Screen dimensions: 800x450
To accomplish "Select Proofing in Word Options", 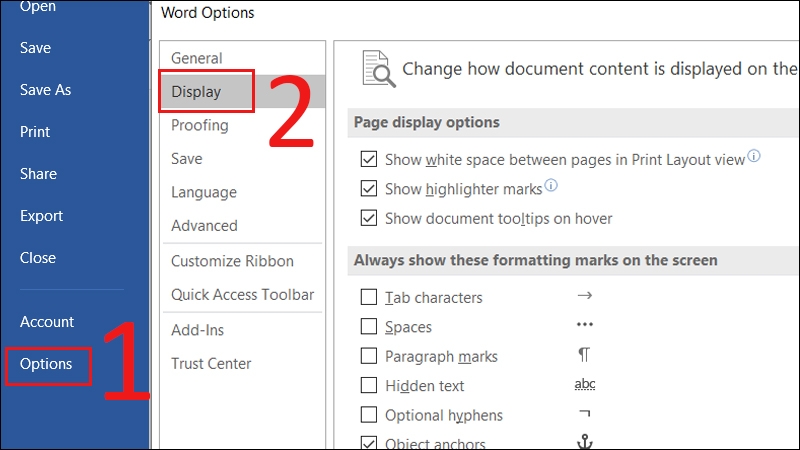I will 200,125.
